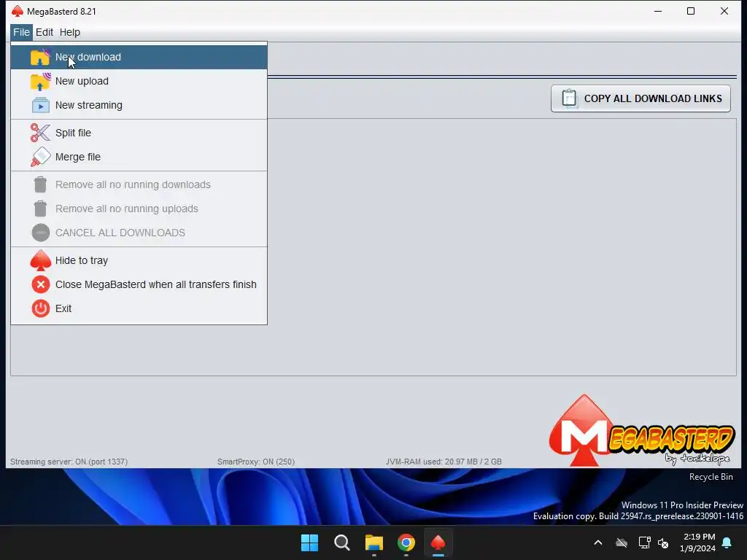Click the glue icon for Merge file
The image size is (747, 560).
click(x=40, y=157)
